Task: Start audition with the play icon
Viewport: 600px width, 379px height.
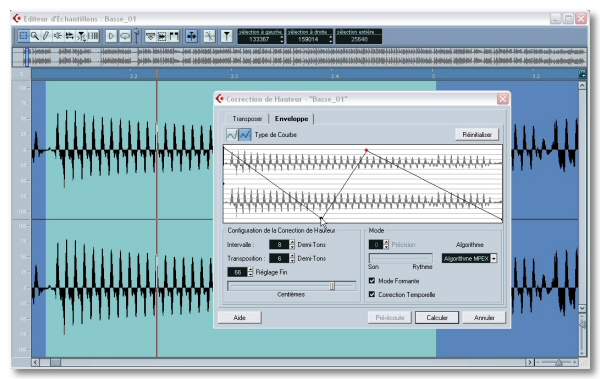Action: point(111,36)
